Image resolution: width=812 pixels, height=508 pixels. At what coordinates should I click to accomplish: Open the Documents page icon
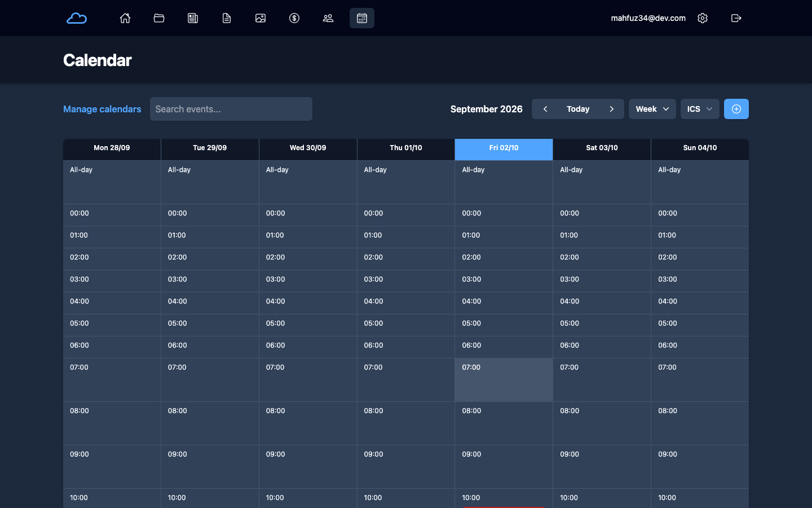click(x=227, y=18)
